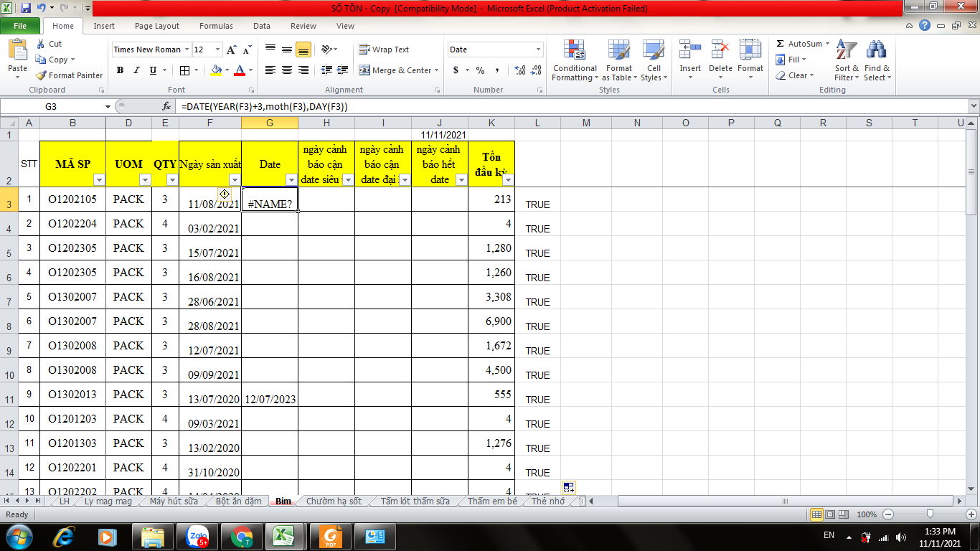This screenshot has width=980, height=551.
Task: Click Merge & Center
Action: (x=395, y=70)
